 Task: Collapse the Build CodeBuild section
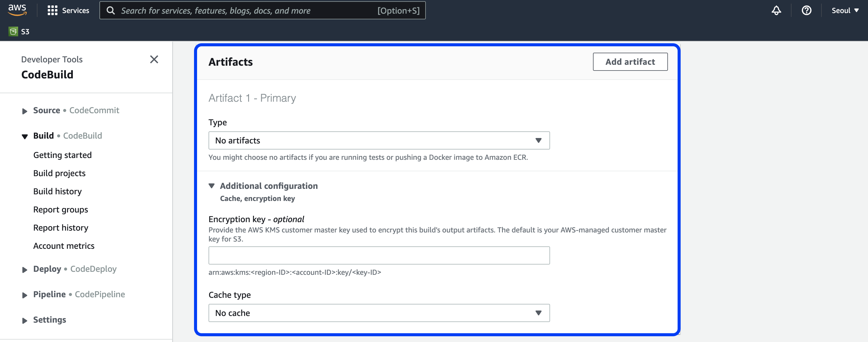[24, 136]
